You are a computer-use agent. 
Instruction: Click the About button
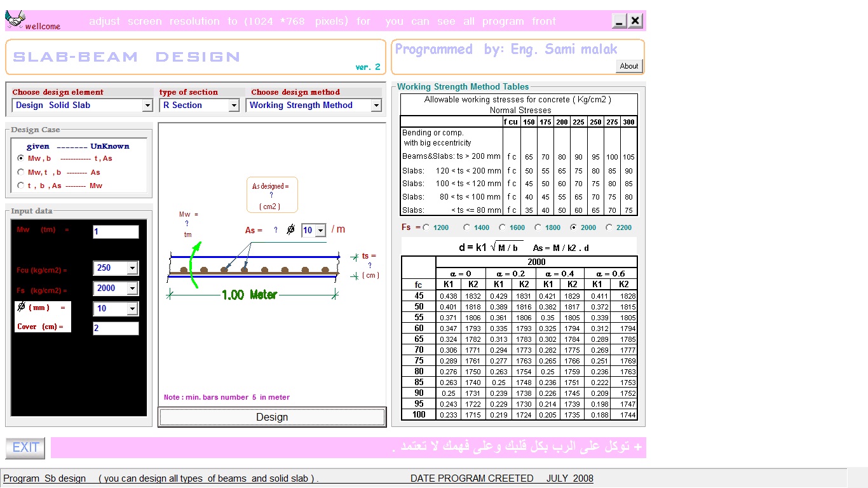click(629, 66)
